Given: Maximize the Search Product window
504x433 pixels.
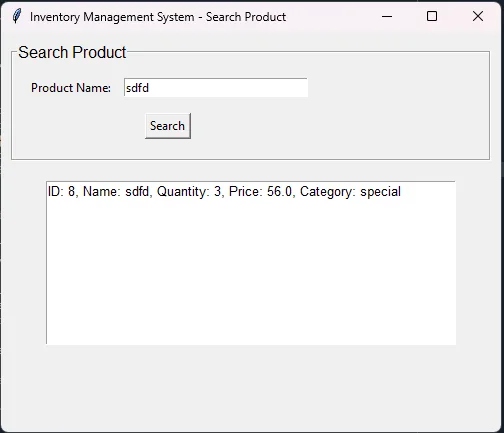Looking at the screenshot, I should click(x=432, y=16).
